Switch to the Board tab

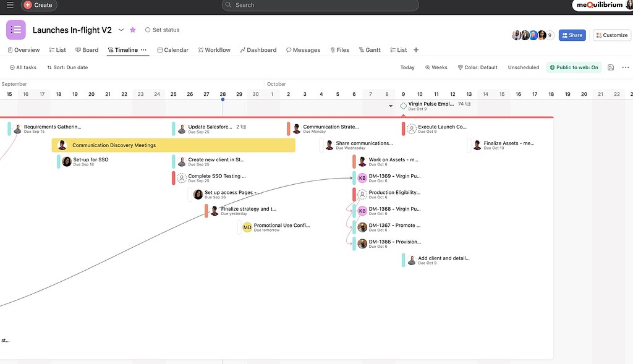pyautogui.click(x=87, y=49)
